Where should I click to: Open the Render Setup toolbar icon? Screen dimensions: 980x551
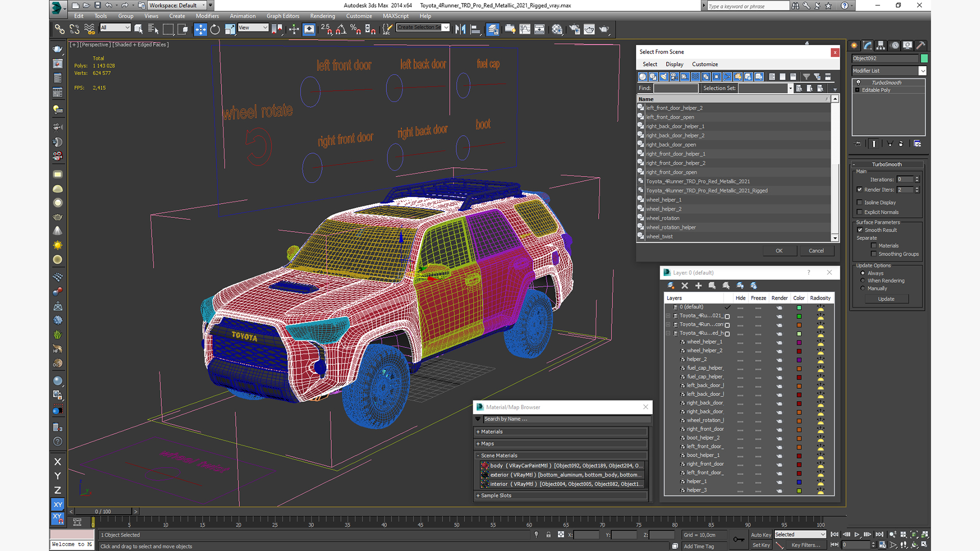[574, 30]
